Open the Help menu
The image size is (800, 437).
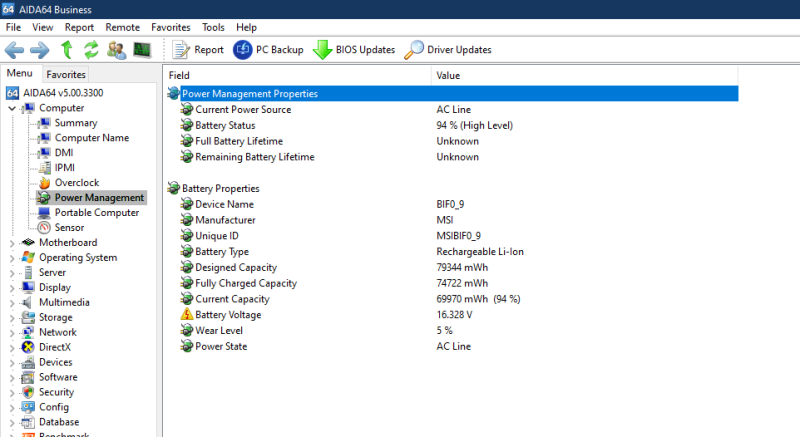coord(246,28)
